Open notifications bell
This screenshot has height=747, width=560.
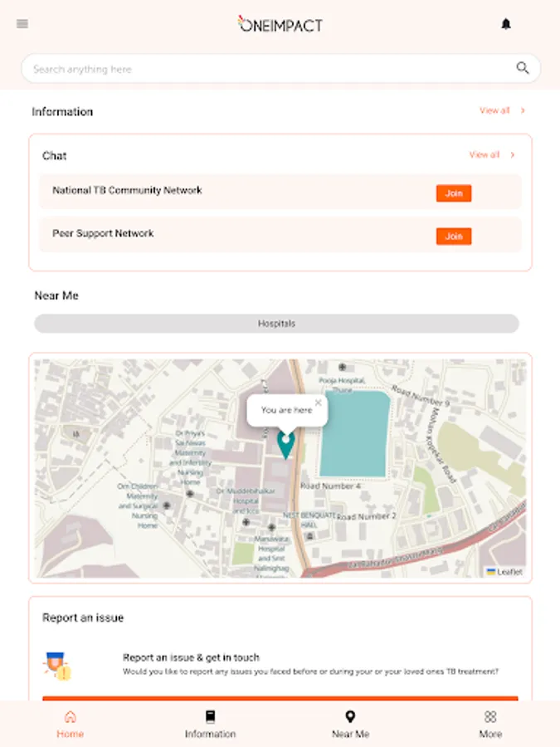coord(506,24)
